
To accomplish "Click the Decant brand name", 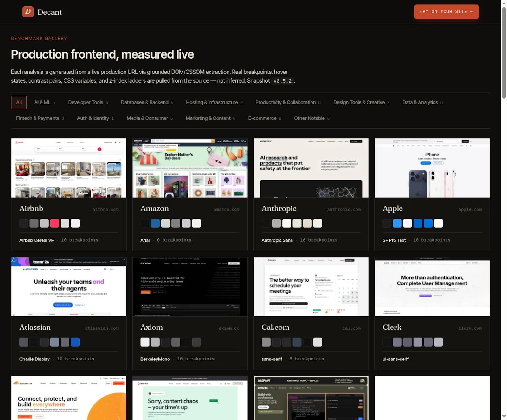I will tap(50, 12).
